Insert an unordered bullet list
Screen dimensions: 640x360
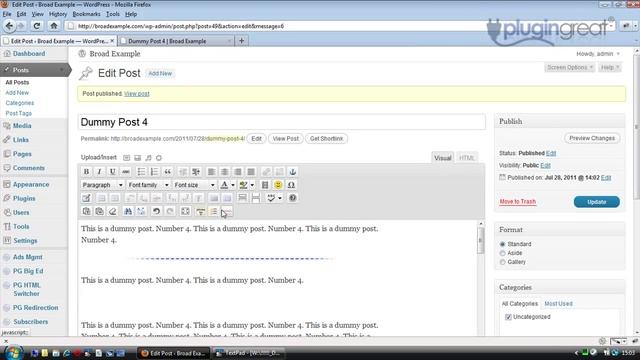pos(141,172)
